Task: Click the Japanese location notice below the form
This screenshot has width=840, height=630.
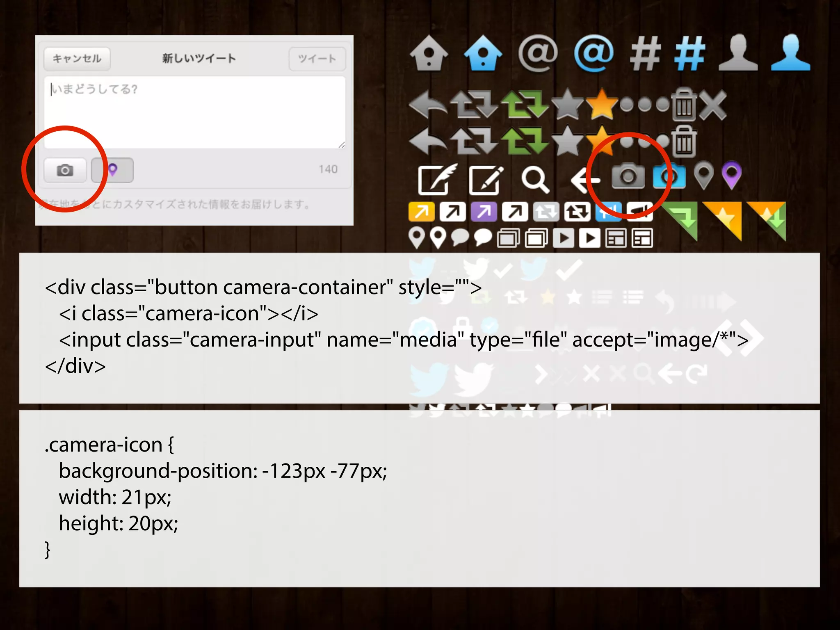Action: (x=175, y=204)
